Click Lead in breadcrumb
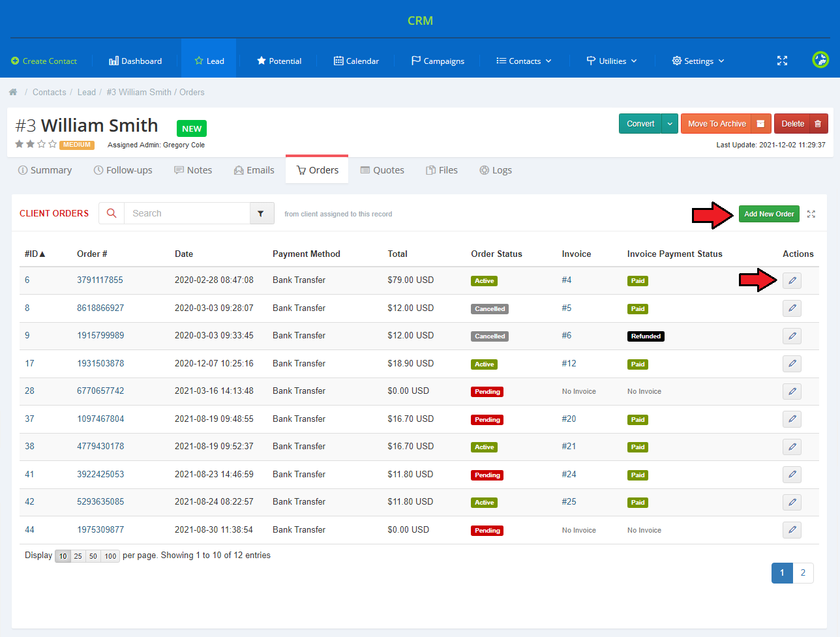This screenshot has width=840, height=637. click(87, 92)
